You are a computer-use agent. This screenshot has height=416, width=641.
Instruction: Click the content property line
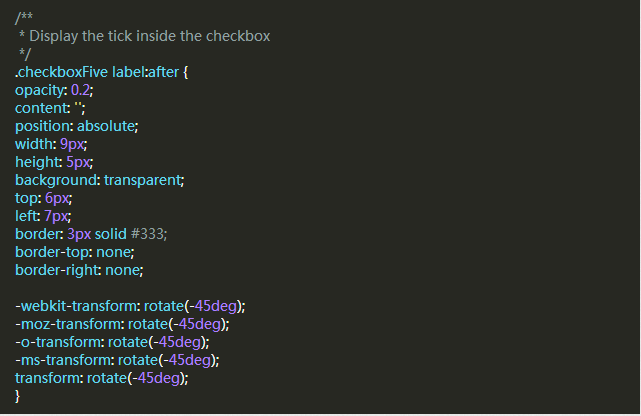[49, 108]
